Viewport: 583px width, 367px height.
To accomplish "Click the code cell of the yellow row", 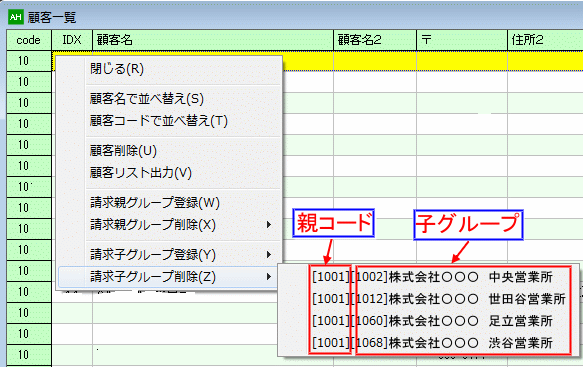I will pyautogui.click(x=29, y=61).
